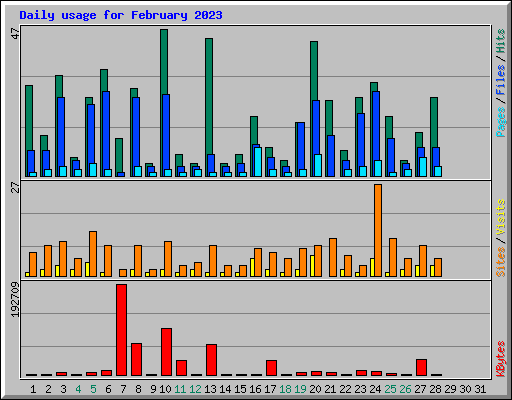Click day "28" on the x-axis

tap(436, 389)
